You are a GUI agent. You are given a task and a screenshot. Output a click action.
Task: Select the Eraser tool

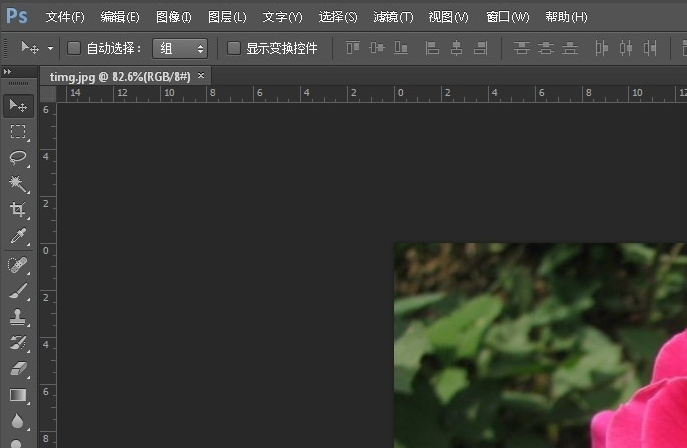click(18, 369)
